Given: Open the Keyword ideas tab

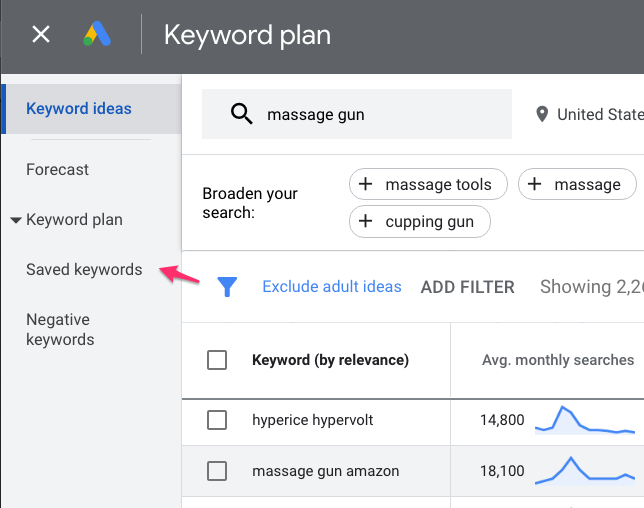Looking at the screenshot, I should pos(91,109).
